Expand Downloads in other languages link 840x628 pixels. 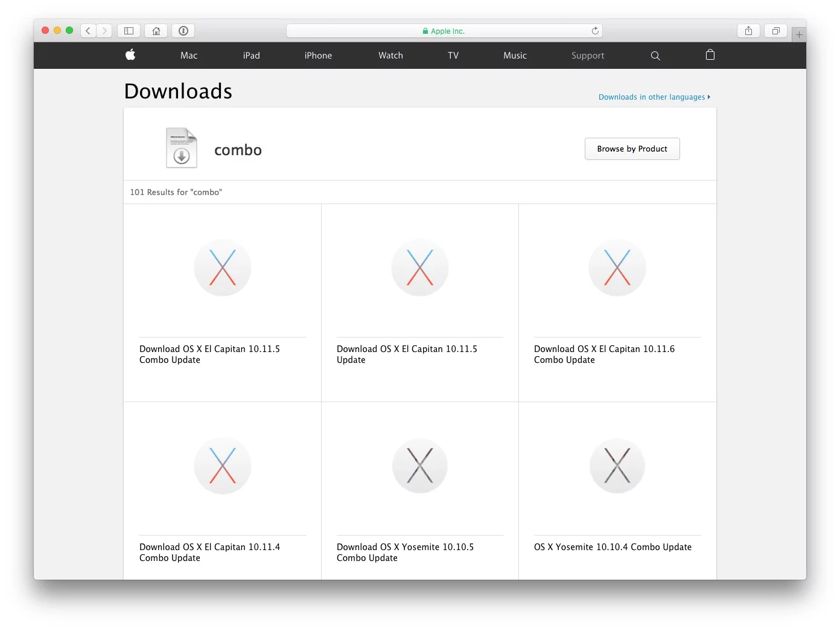coord(654,97)
